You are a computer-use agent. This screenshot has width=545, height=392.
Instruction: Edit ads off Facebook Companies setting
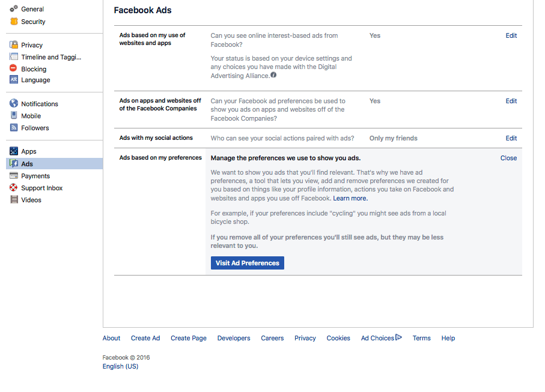pos(511,101)
